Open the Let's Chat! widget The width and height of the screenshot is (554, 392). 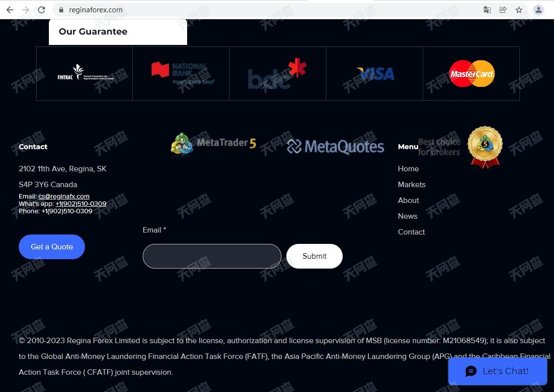[x=498, y=371]
